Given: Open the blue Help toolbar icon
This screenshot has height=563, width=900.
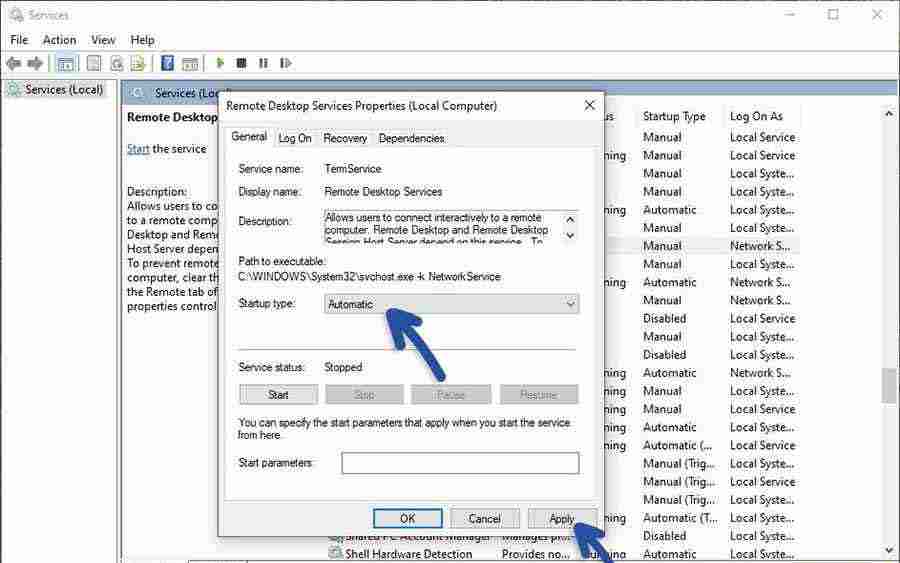Looking at the screenshot, I should (167, 63).
